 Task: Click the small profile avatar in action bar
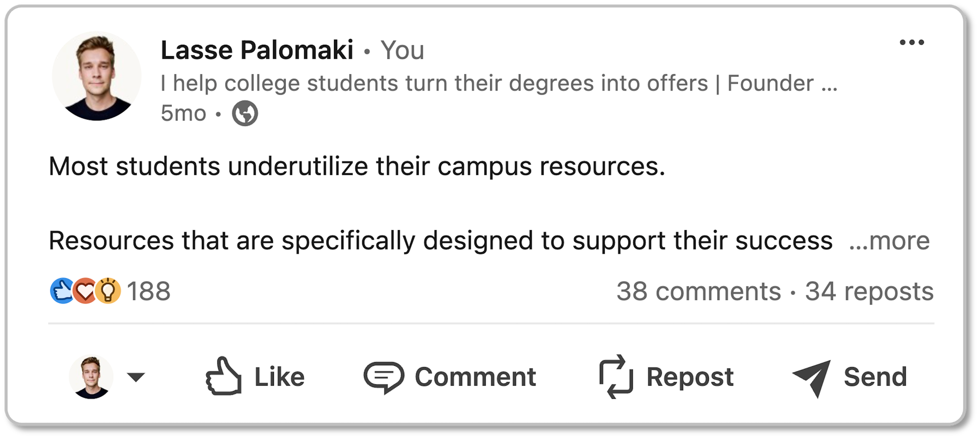click(91, 377)
